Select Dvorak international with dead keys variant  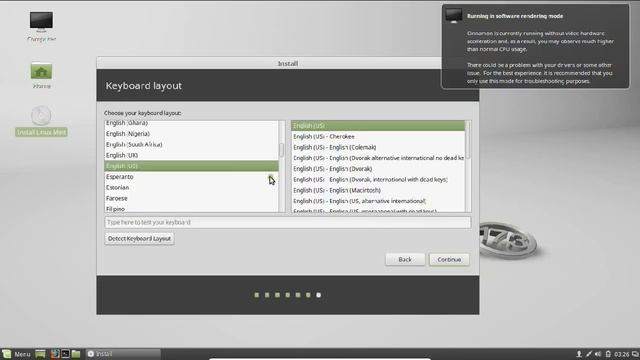[378, 180]
